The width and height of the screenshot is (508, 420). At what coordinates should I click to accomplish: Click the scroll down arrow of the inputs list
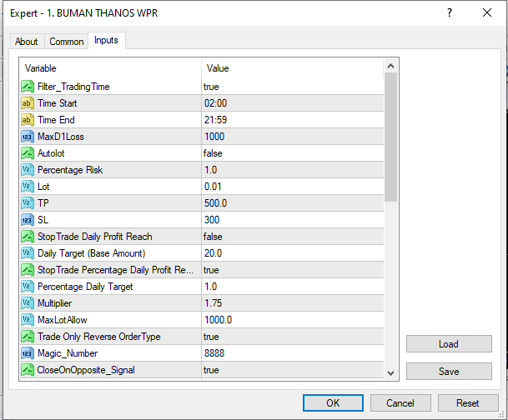click(390, 372)
